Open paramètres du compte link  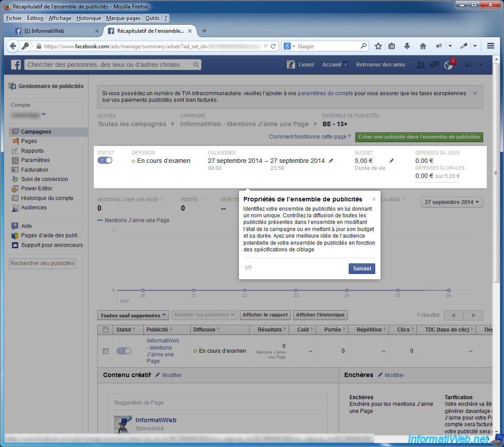(325, 93)
